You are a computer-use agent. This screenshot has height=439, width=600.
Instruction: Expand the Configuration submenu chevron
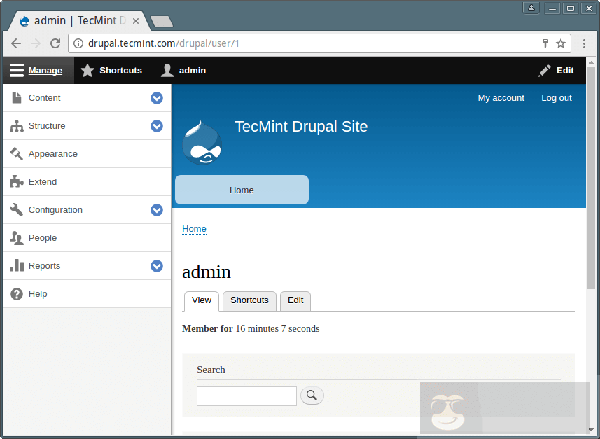click(x=157, y=210)
